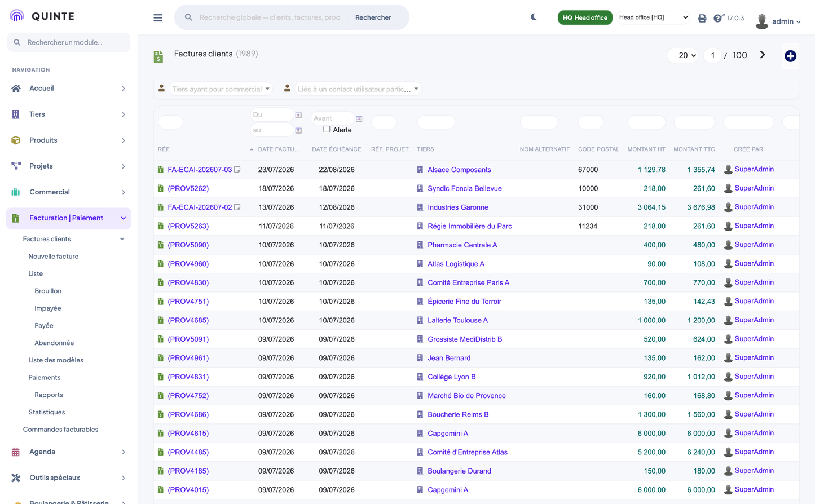
Task: Open Statistiques menu item
Action: point(47,412)
